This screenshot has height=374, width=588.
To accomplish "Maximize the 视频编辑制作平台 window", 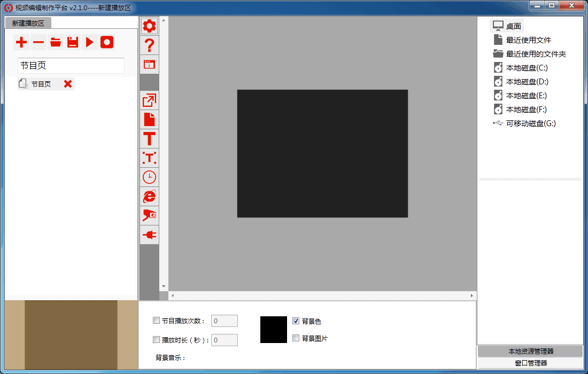I will [552, 6].
